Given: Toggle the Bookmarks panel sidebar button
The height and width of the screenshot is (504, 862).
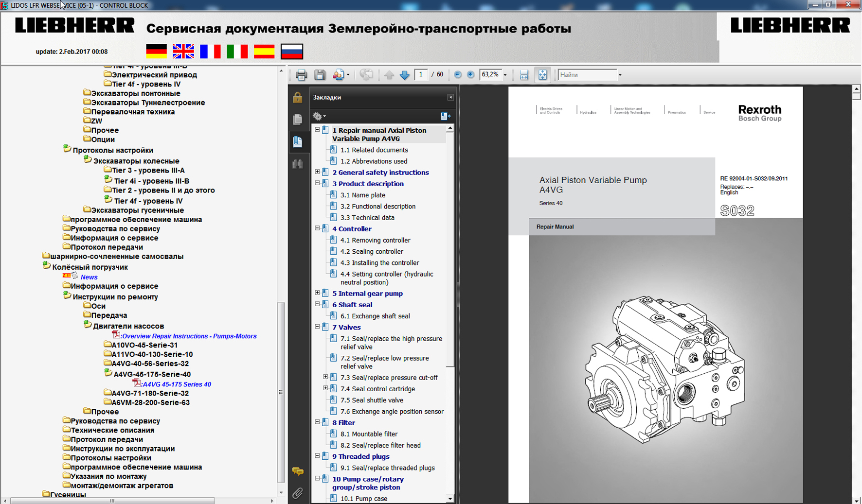Looking at the screenshot, I should (298, 141).
